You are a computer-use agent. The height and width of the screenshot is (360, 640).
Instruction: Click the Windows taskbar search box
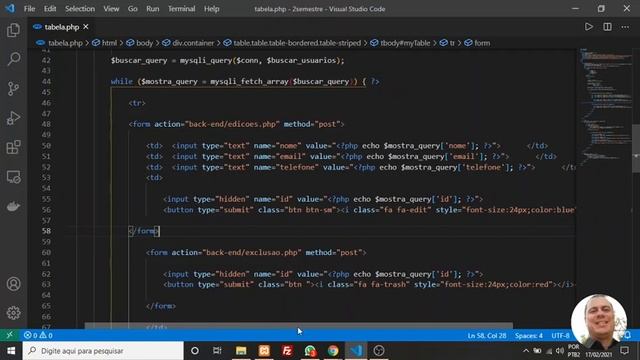[x=103, y=351]
